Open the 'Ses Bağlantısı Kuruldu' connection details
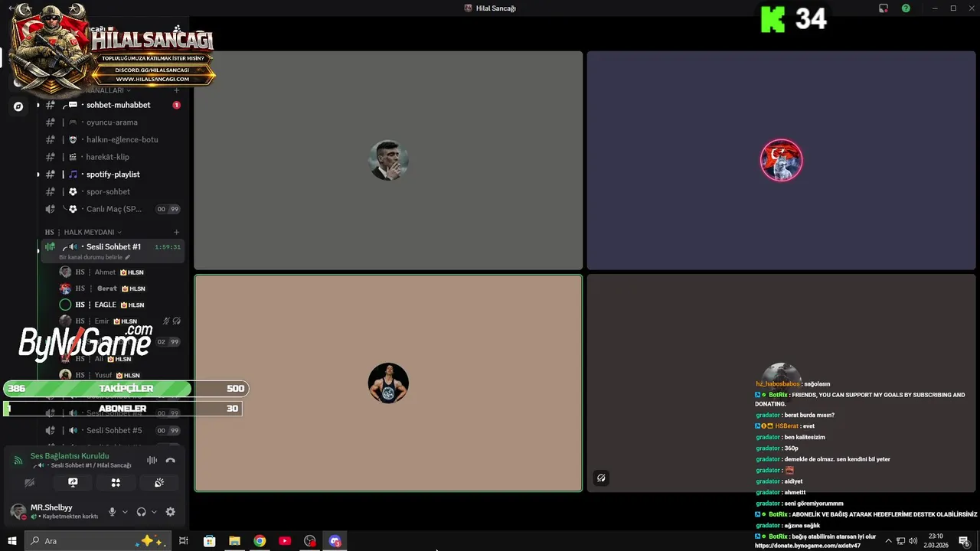This screenshot has width=980, height=551. tap(70, 456)
